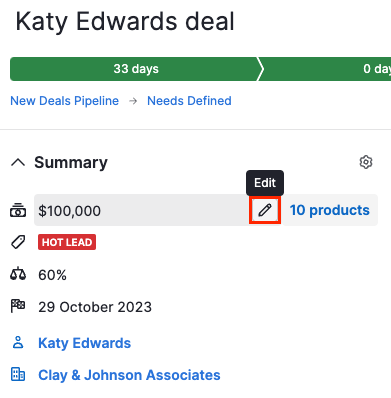The height and width of the screenshot is (398, 391).
Task: Click the HOT LEAD label badge
Action: pyautogui.click(x=67, y=242)
